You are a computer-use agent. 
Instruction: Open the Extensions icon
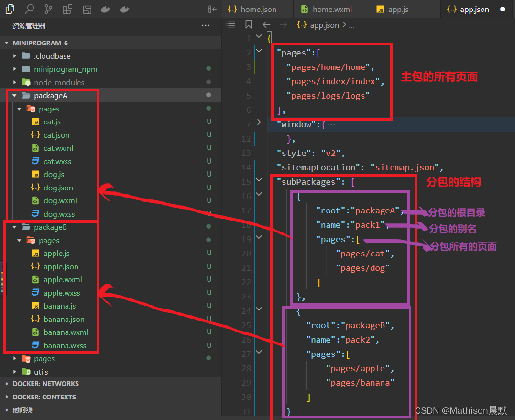[x=67, y=10]
